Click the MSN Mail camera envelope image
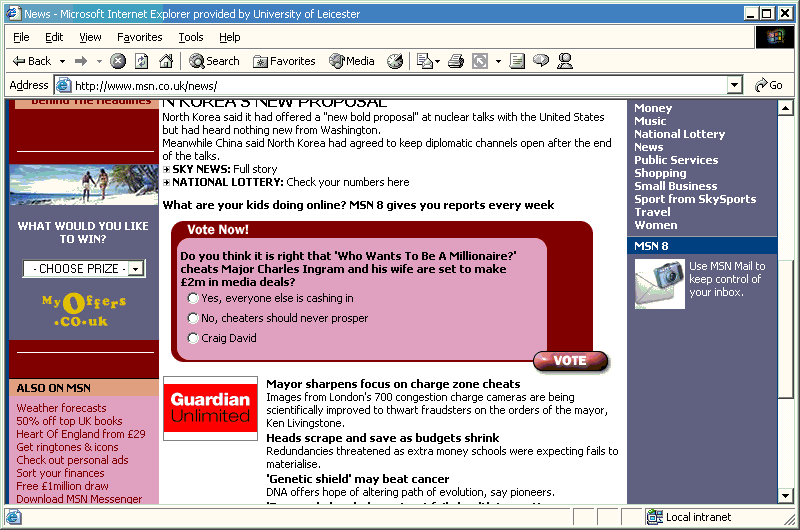Image resolution: width=800 pixels, height=530 pixels. [660, 284]
